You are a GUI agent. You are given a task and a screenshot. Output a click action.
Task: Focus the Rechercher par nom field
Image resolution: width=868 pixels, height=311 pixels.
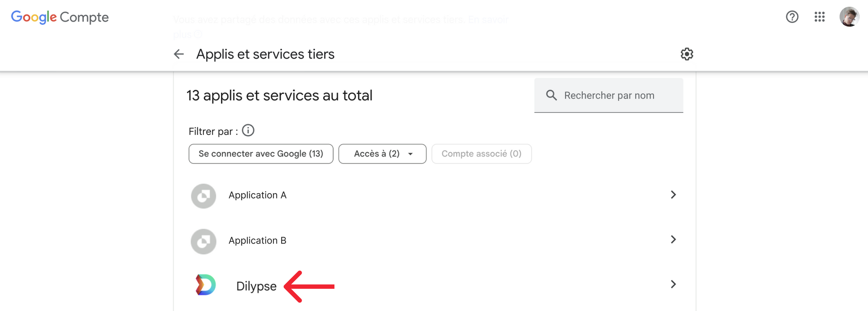(x=609, y=95)
